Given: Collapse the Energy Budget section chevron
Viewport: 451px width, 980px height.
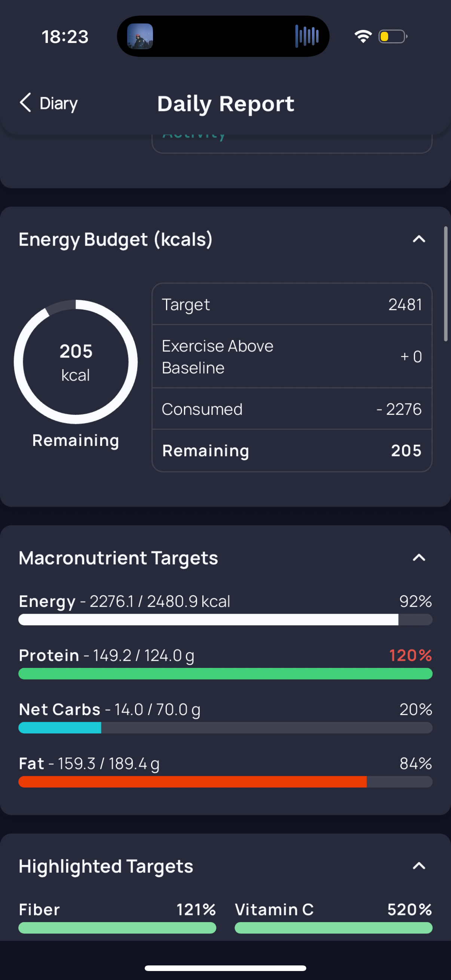Looking at the screenshot, I should (x=419, y=239).
